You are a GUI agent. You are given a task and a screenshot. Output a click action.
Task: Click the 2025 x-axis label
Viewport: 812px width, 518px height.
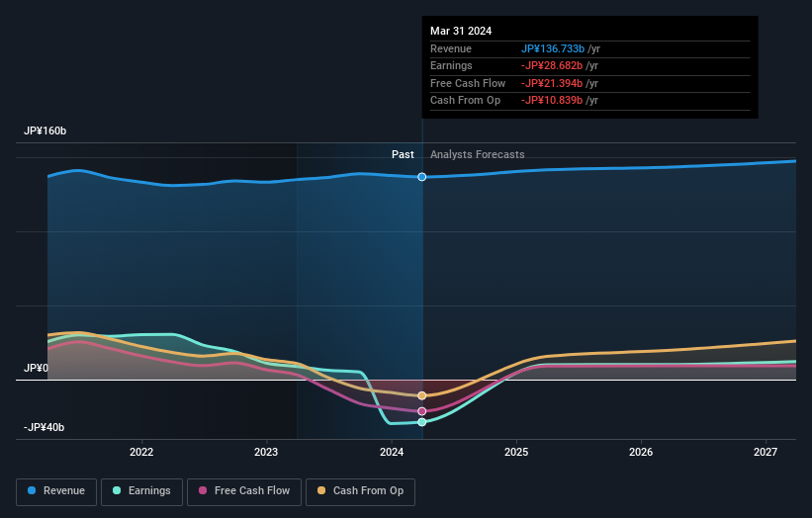click(x=516, y=452)
